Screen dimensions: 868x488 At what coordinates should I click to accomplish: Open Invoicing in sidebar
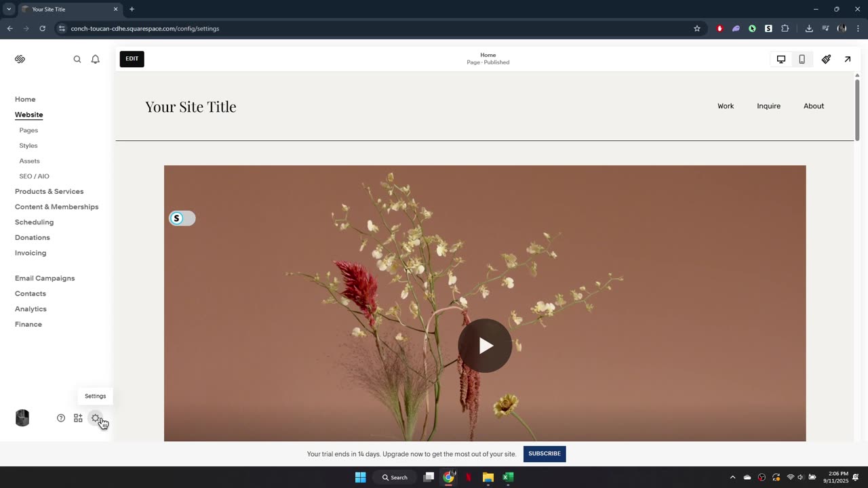point(31,253)
